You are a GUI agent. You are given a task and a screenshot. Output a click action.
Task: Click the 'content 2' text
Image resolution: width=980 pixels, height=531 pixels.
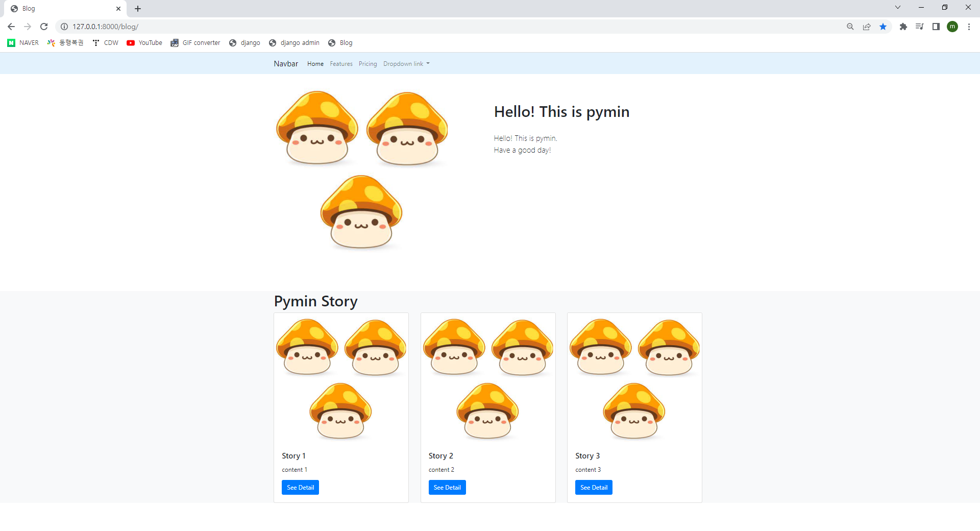click(x=442, y=470)
